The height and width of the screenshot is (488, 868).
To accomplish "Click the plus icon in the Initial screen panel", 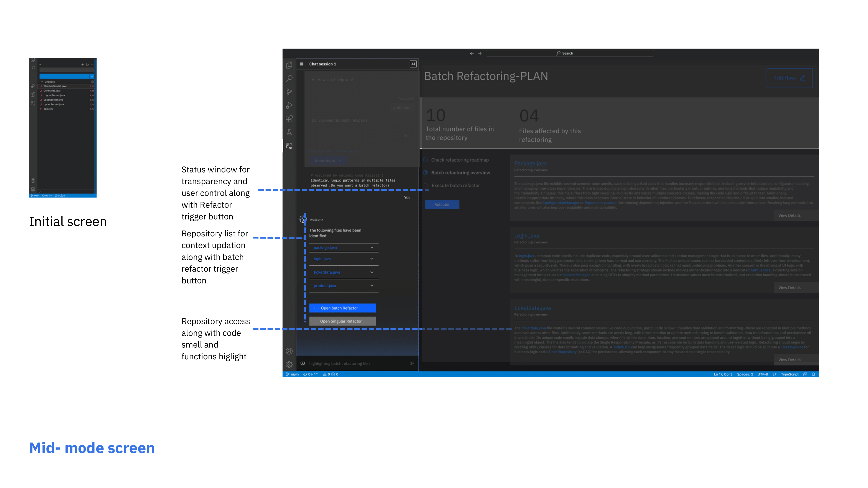I will 82,65.
